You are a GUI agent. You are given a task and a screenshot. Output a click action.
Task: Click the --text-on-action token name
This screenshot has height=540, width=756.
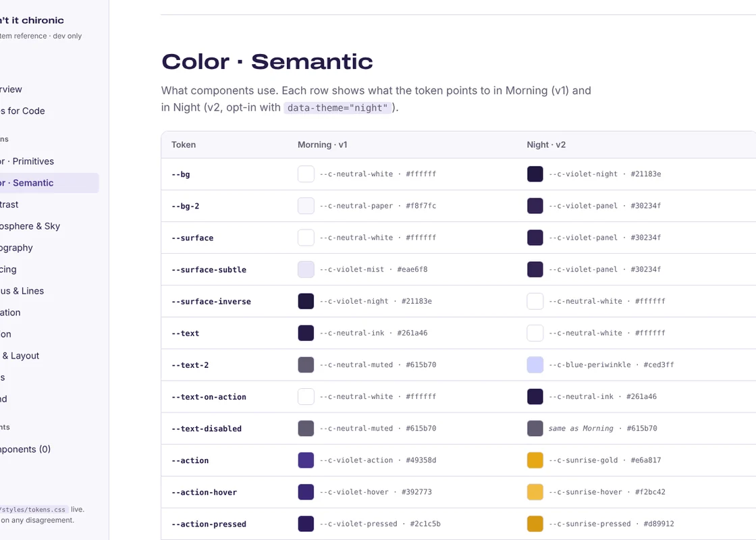point(209,398)
